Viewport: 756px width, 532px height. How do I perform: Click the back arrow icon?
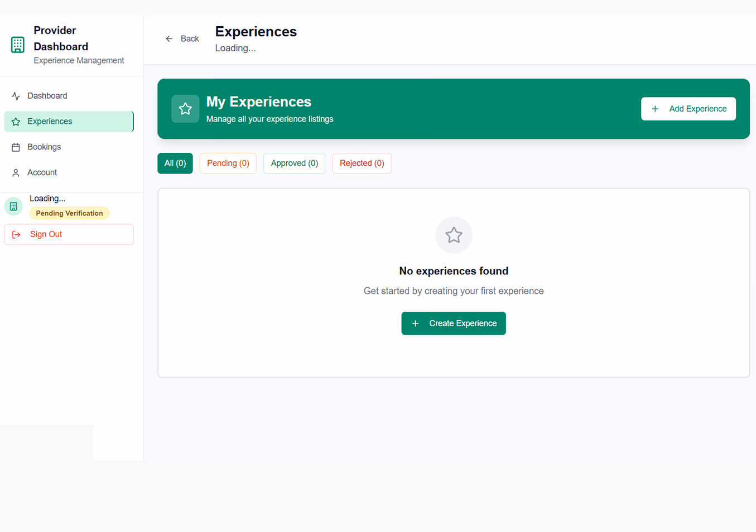tap(169, 38)
